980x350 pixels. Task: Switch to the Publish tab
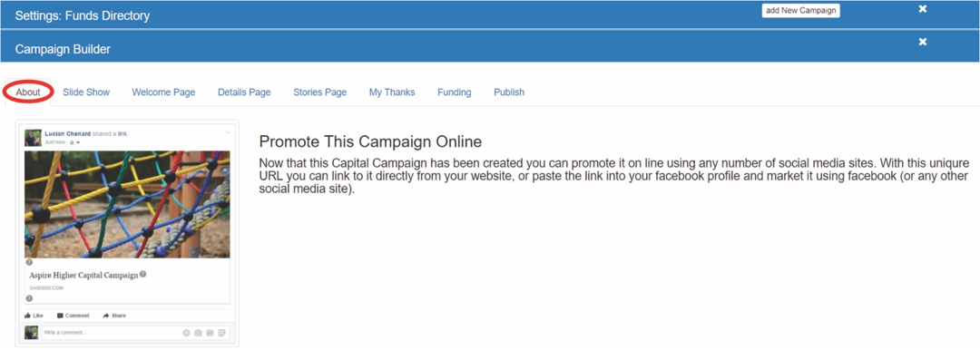tap(509, 92)
